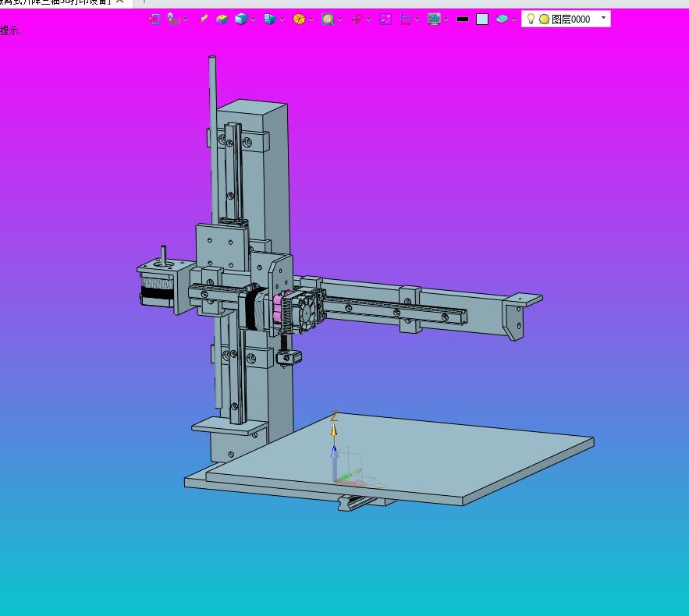Screen dimensions: 689x616
Task: Click the light blue fill color swatch
Action: point(482,19)
